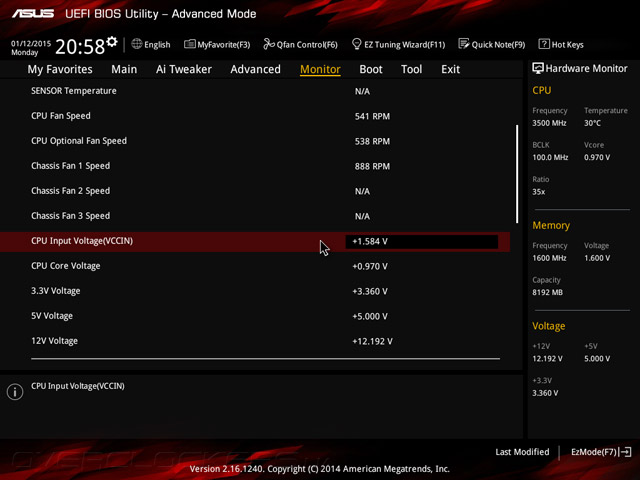640x480 pixels.
Task: Click the 3500 MHz CPU frequency
Action: [549, 123]
